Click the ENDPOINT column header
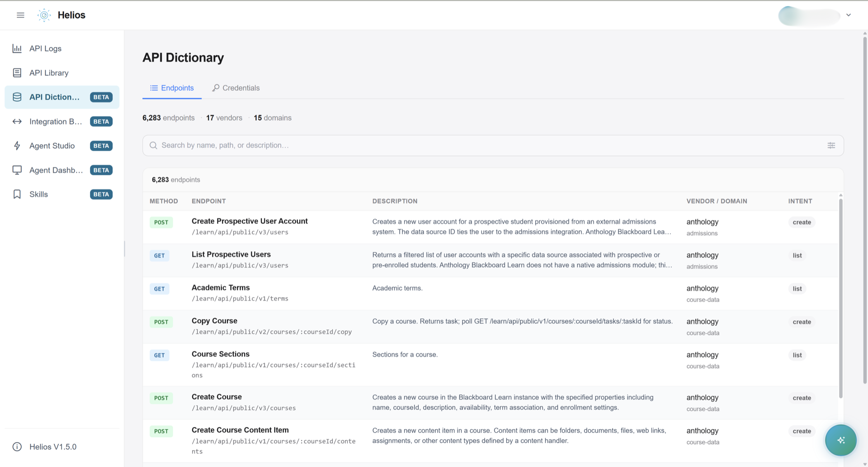Viewport: 868px width, 467px height. pos(208,201)
